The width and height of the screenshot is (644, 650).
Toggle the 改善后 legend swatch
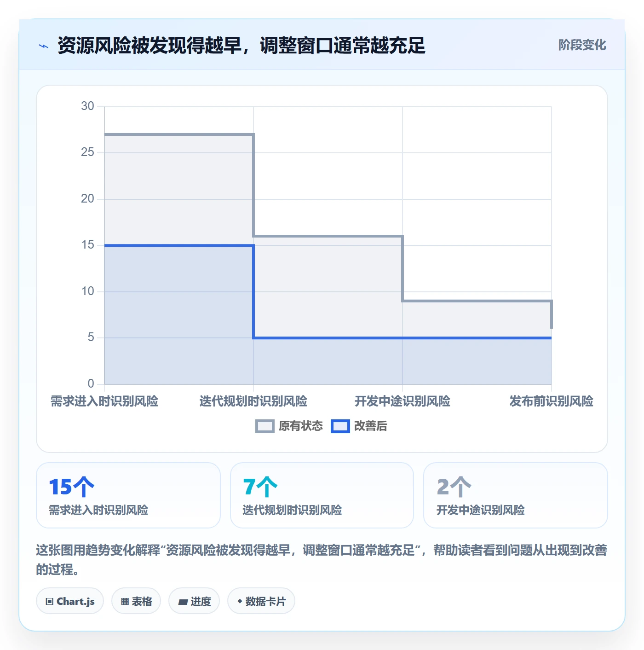point(340,426)
